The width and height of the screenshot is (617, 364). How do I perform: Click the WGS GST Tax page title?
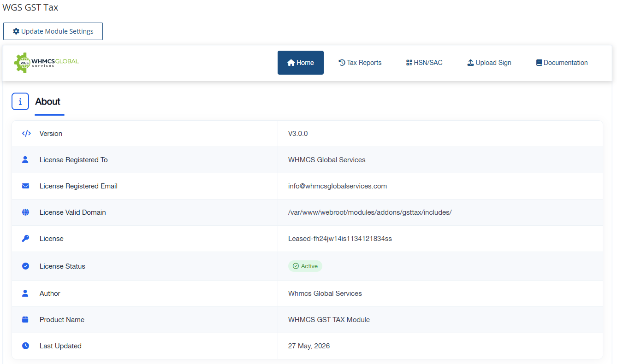30,7
